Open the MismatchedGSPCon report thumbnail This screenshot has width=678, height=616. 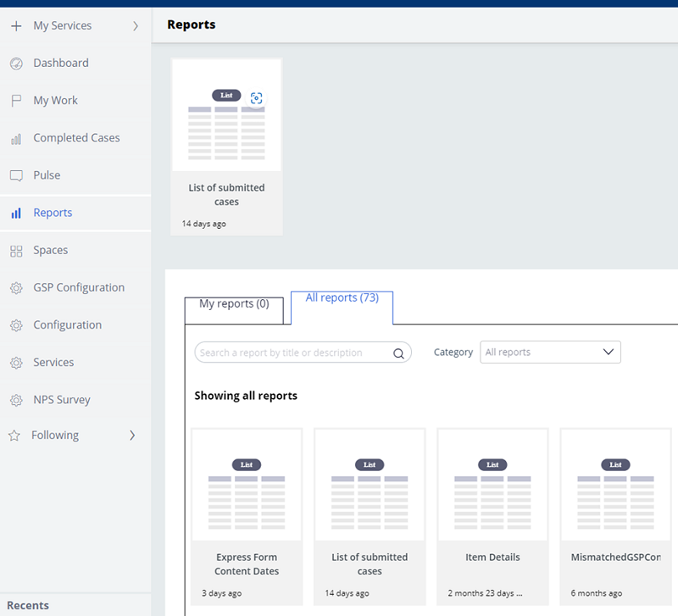point(615,485)
